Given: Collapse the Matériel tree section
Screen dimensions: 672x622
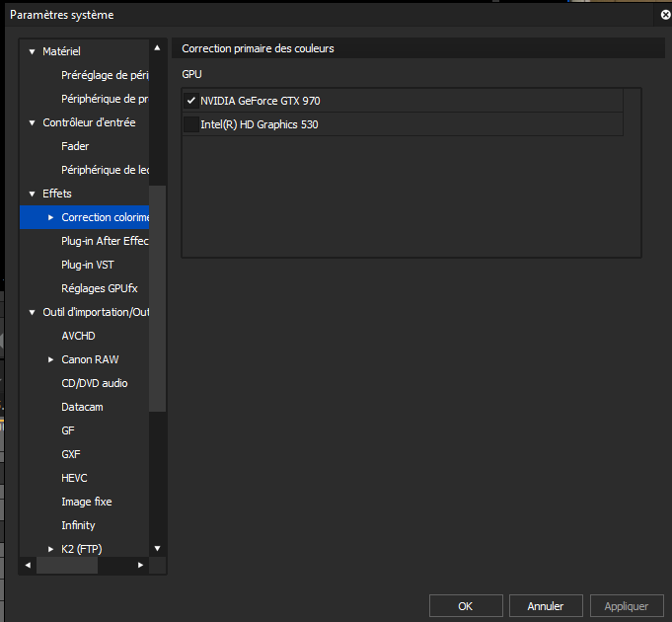Looking at the screenshot, I should click(x=33, y=51).
